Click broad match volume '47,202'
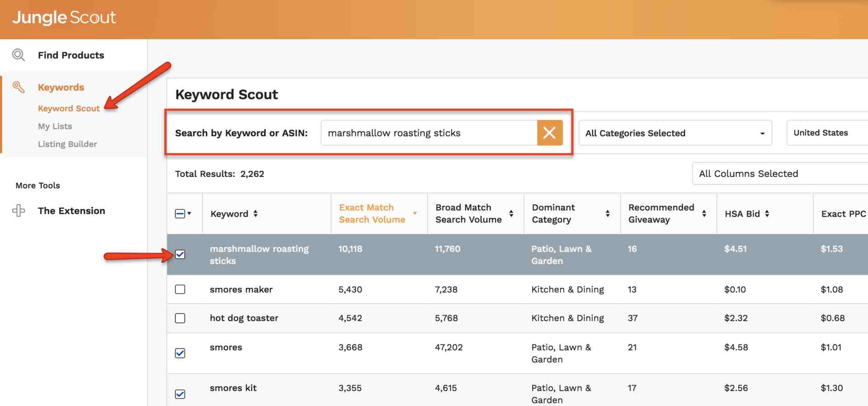 449,347
